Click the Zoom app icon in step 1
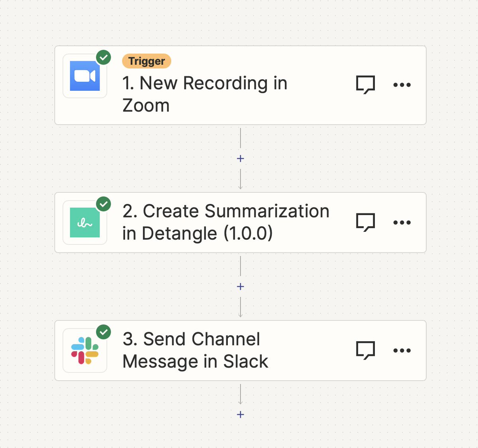This screenshot has height=448, width=478. pyautogui.click(x=85, y=76)
